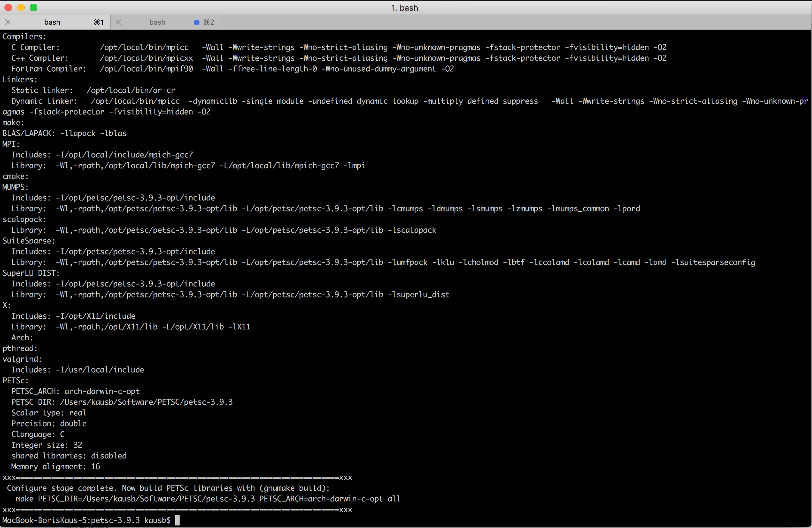Click the 'Clanguage: C' line
812x528 pixels.
[x=38, y=434]
